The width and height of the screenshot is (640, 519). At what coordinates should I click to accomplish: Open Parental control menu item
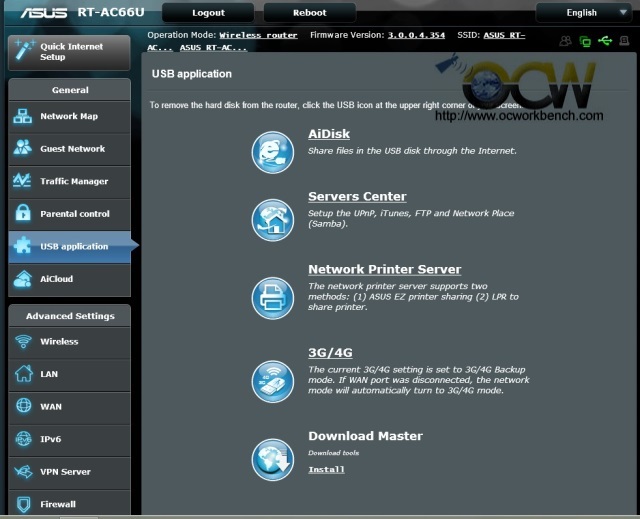(x=69, y=214)
